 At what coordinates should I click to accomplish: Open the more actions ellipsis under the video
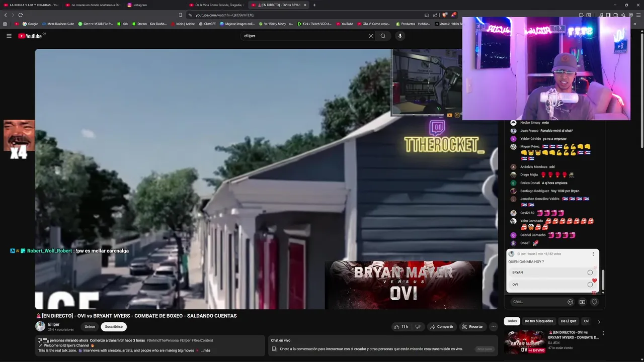point(494,327)
